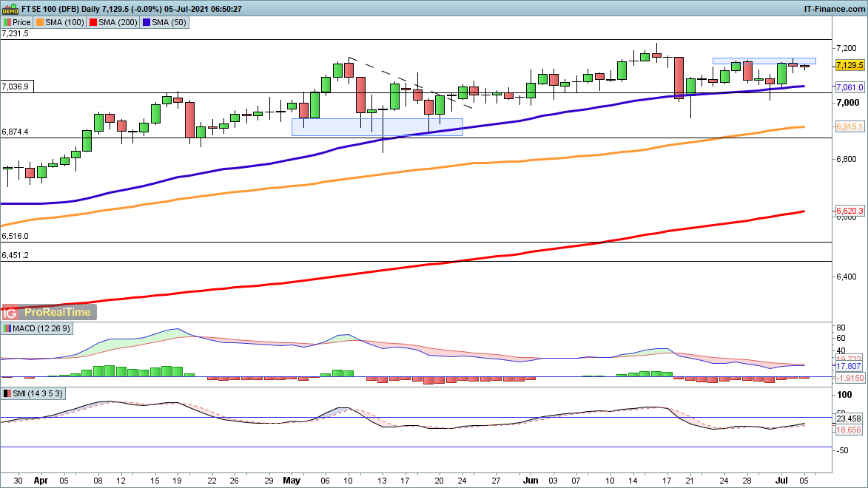Screen dimensions: 868x488
Task: Click the red 6,620.3 SMA value tag
Action: click(x=850, y=211)
